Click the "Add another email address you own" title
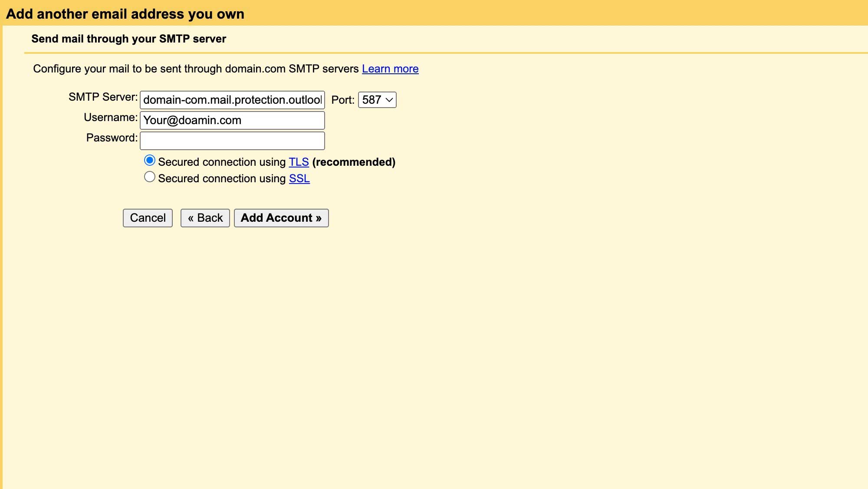Screen dimensions: 868x489 click(x=125, y=14)
